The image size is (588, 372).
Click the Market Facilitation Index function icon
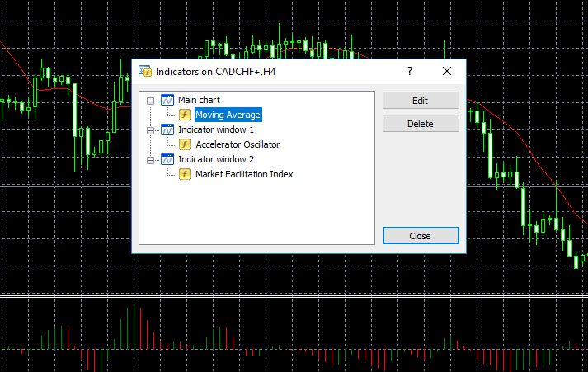pos(185,174)
